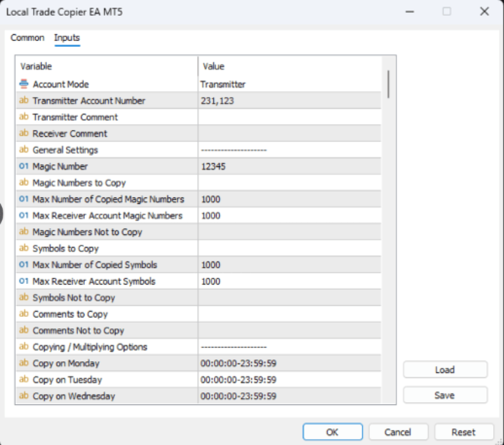The width and height of the screenshot is (504, 445).
Task: Select the 'Account Mode' variable name
Action: 61,85
